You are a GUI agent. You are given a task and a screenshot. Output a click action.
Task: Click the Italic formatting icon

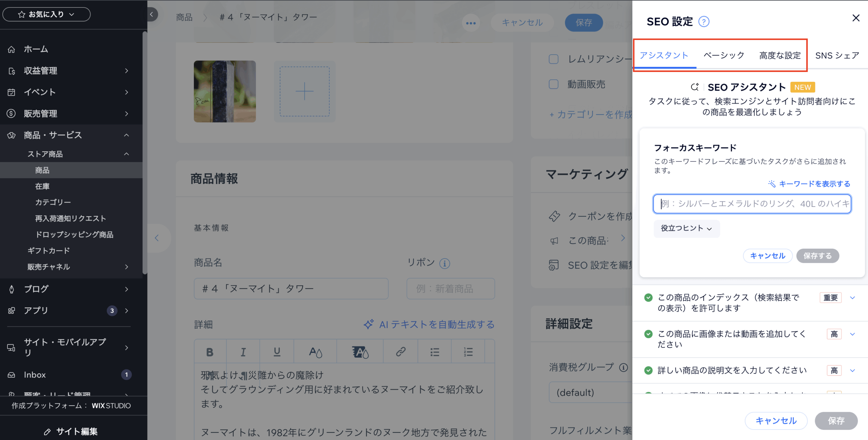(x=243, y=352)
